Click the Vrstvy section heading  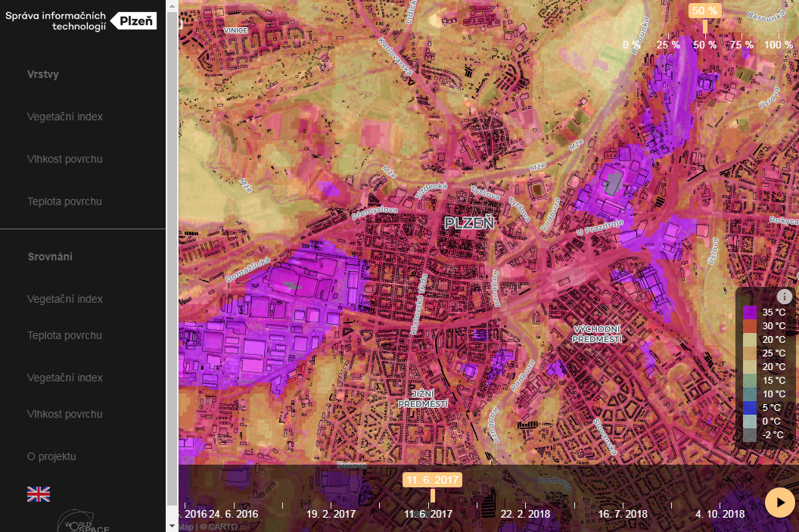click(43, 74)
